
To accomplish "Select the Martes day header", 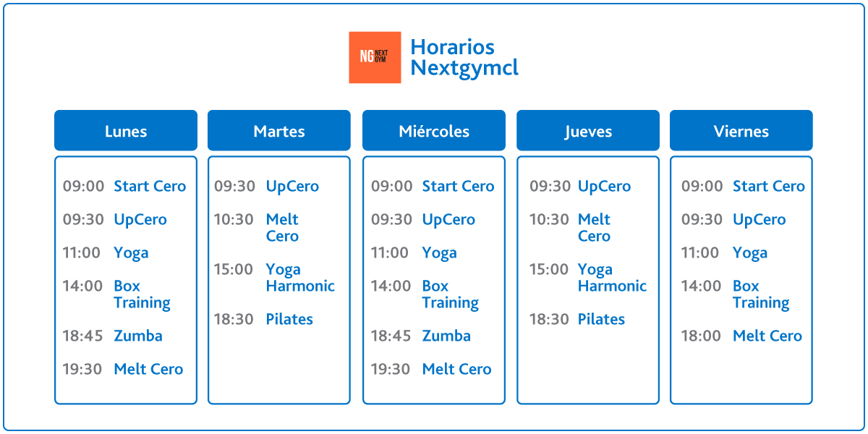I will (x=279, y=131).
